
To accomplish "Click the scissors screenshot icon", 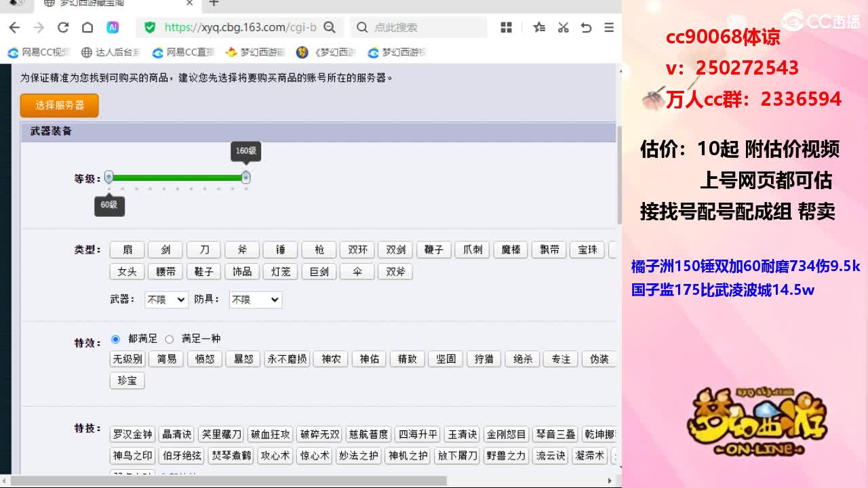I will [563, 27].
